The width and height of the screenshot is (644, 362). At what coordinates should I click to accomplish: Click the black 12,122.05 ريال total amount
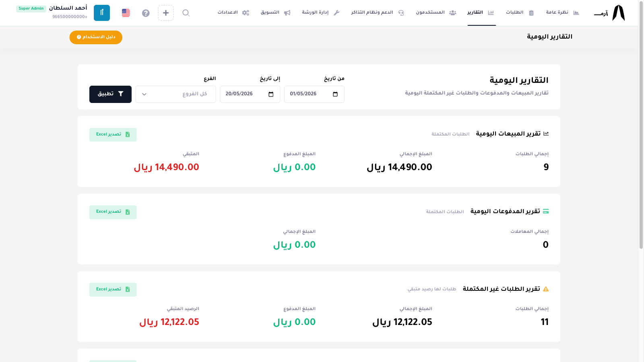(402, 322)
